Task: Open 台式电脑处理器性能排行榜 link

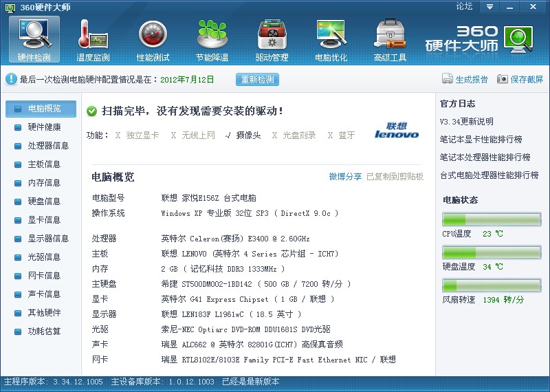Action: pos(489,175)
